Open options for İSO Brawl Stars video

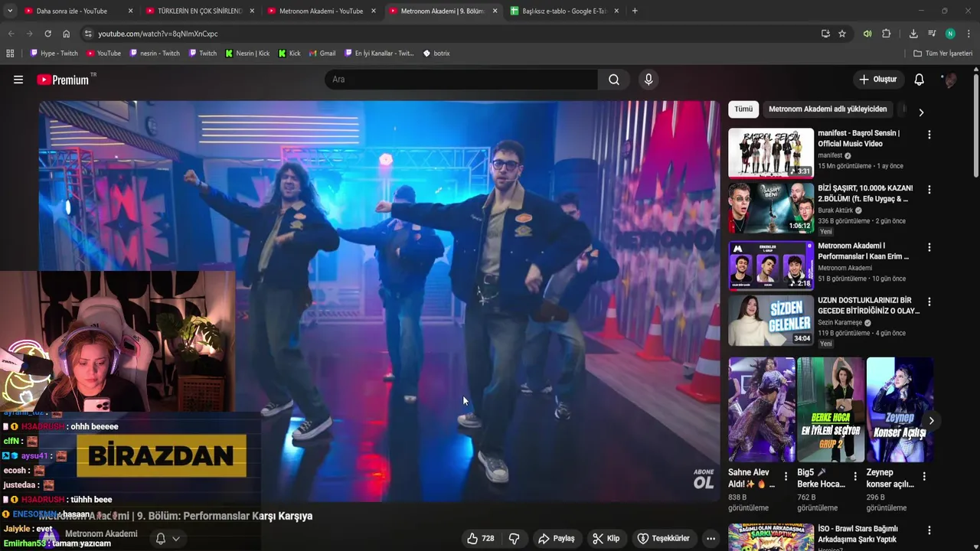click(929, 530)
